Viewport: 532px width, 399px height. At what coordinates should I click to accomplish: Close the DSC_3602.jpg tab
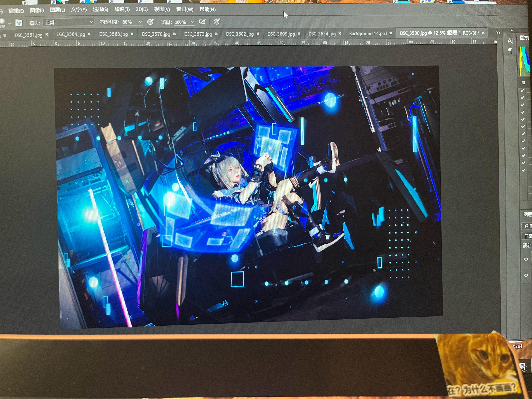pos(258,34)
